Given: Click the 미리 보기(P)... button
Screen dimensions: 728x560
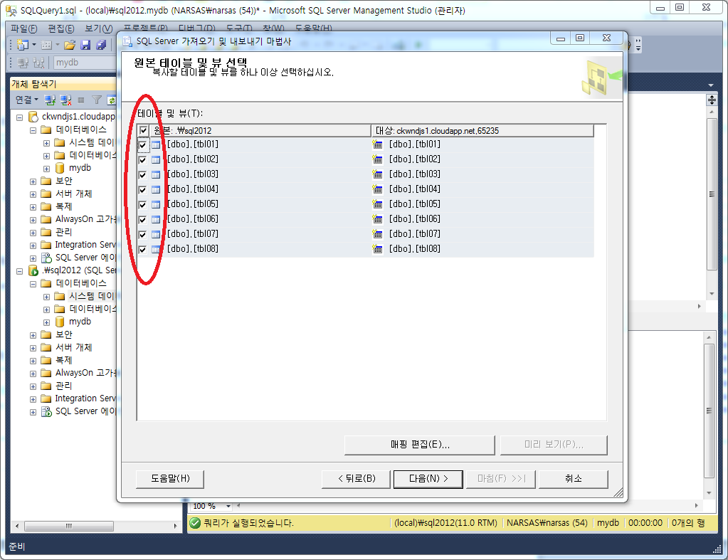Looking at the screenshot, I should (x=554, y=445).
